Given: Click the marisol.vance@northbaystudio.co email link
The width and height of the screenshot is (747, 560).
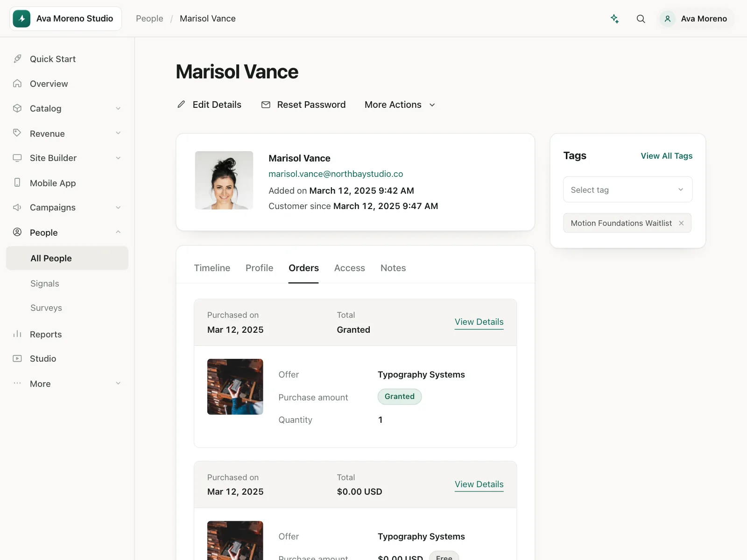Looking at the screenshot, I should click(336, 174).
